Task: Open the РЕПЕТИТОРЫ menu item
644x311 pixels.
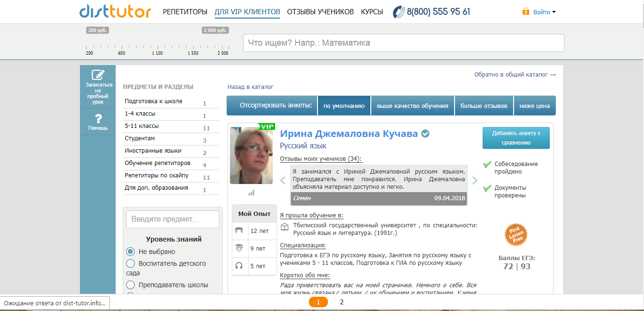Action: tap(185, 11)
